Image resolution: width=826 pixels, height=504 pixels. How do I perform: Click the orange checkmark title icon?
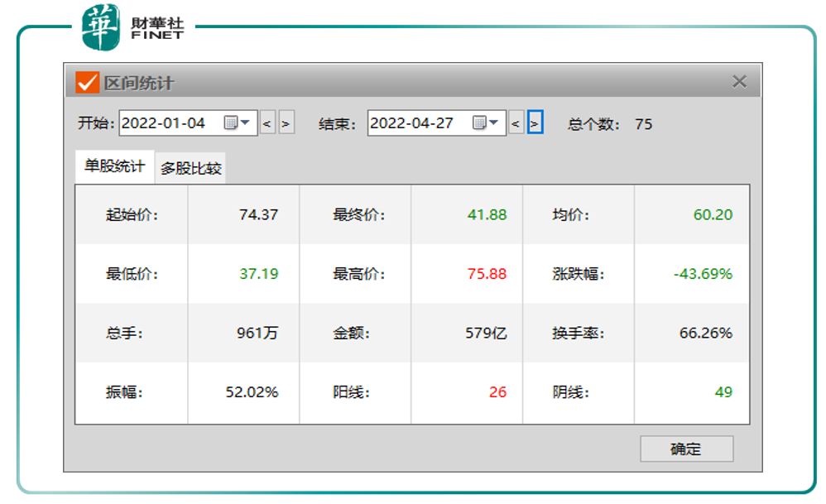(87, 82)
